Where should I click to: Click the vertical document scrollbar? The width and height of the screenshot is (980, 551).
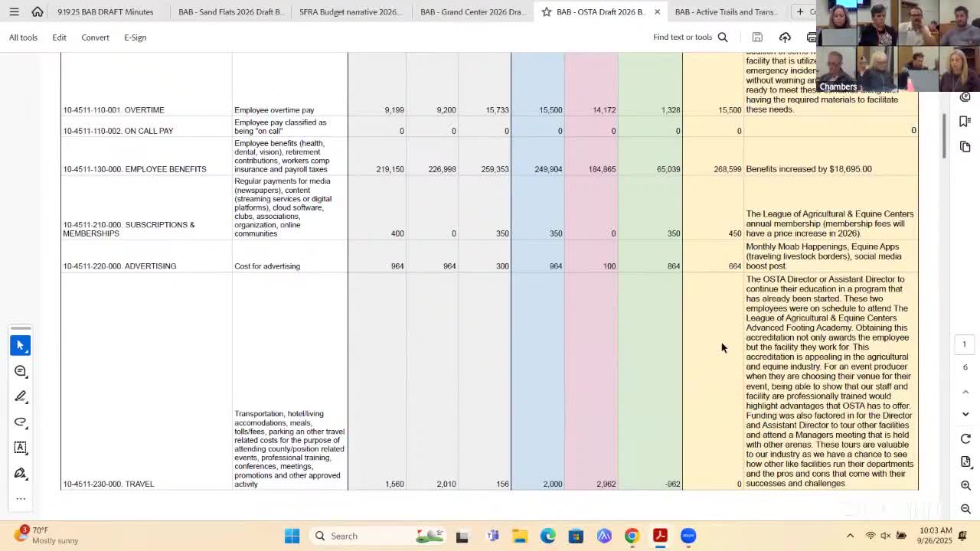coord(944,138)
